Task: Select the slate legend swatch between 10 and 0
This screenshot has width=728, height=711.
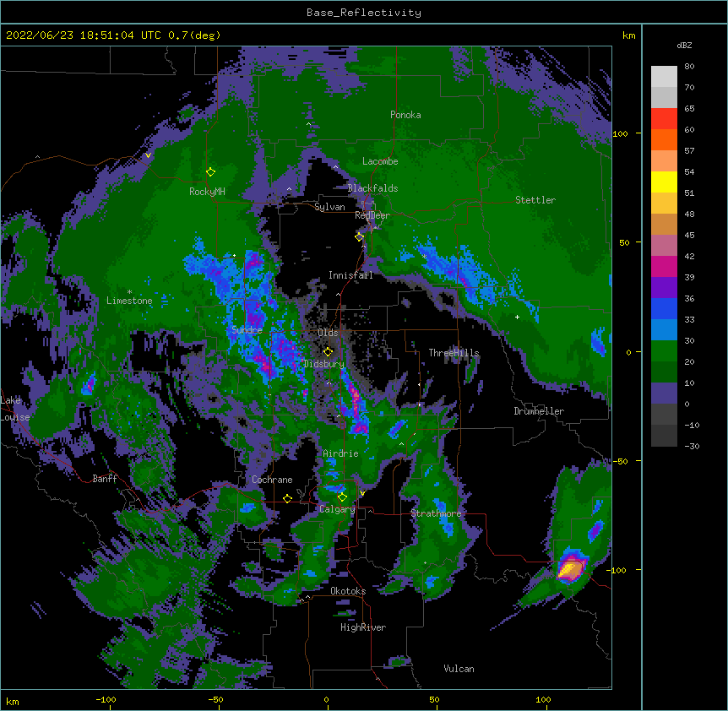Action: click(664, 393)
